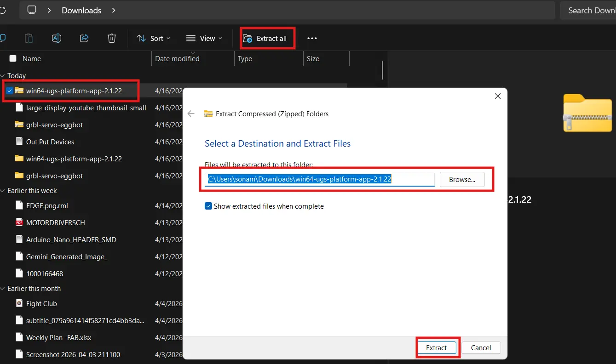Click the Delete trash icon
Viewport: 616px width, 364px height.
coord(112,38)
